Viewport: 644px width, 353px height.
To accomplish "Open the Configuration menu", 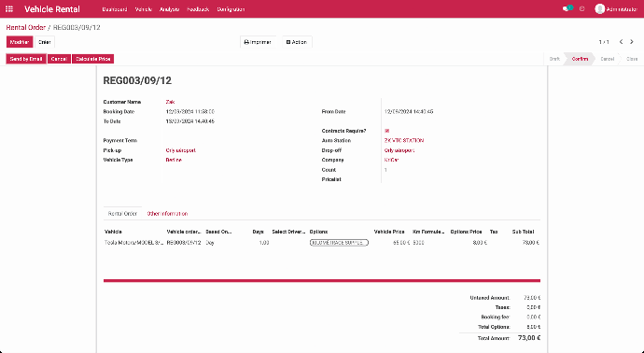I will (x=231, y=9).
